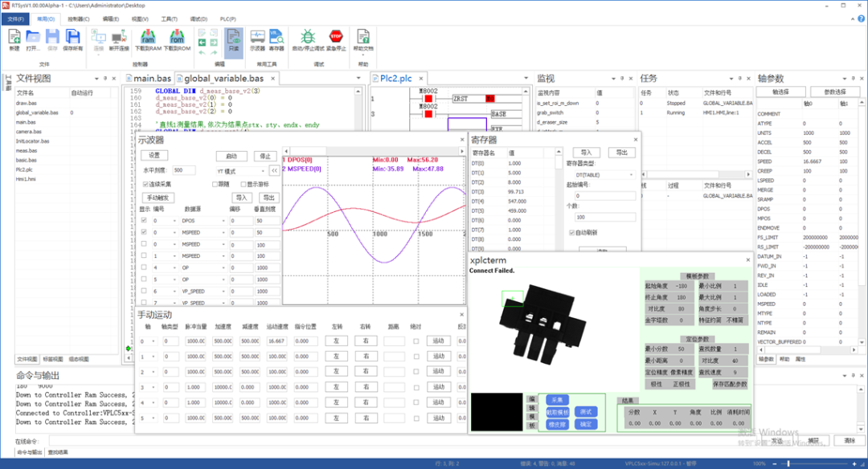Click the 停止 button in oscilloscope
868x469 pixels.
(x=266, y=156)
